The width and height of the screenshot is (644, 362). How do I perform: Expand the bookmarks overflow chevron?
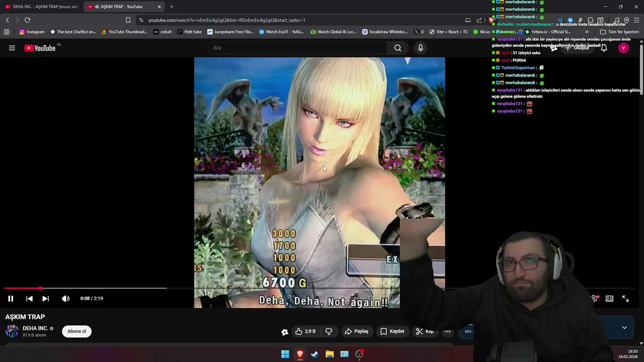[x=587, y=32]
